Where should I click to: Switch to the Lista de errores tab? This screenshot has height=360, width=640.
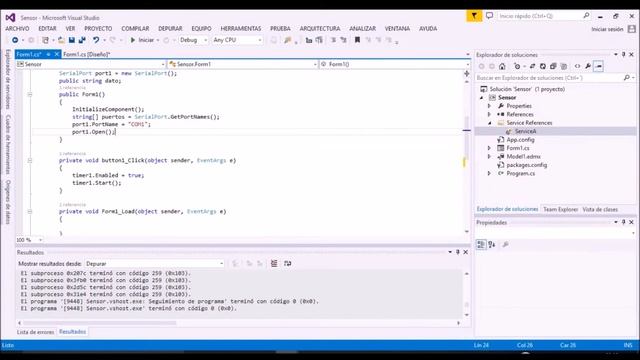pyautogui.click(x=35, y=332)
